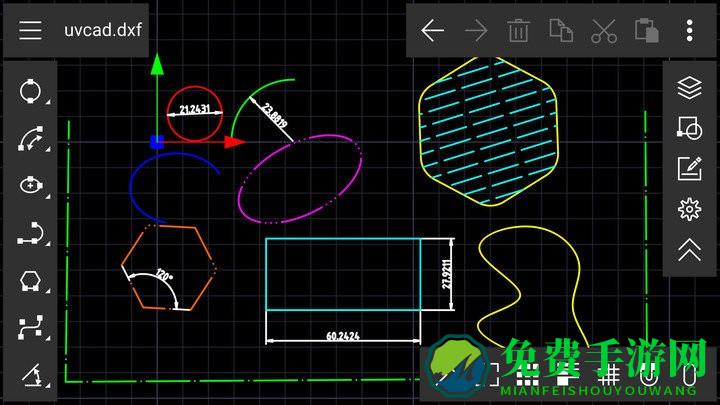This screenshot has width=720, height=405.
Task: Copy selection with the copy icon
Action: point(561,31)
